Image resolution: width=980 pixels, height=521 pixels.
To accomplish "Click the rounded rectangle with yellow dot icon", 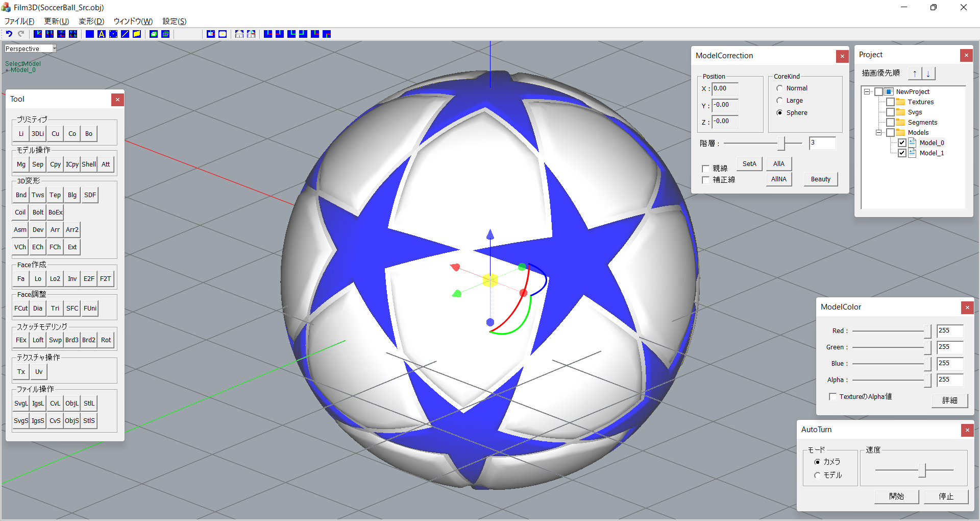I will click(x=223, y=34).
